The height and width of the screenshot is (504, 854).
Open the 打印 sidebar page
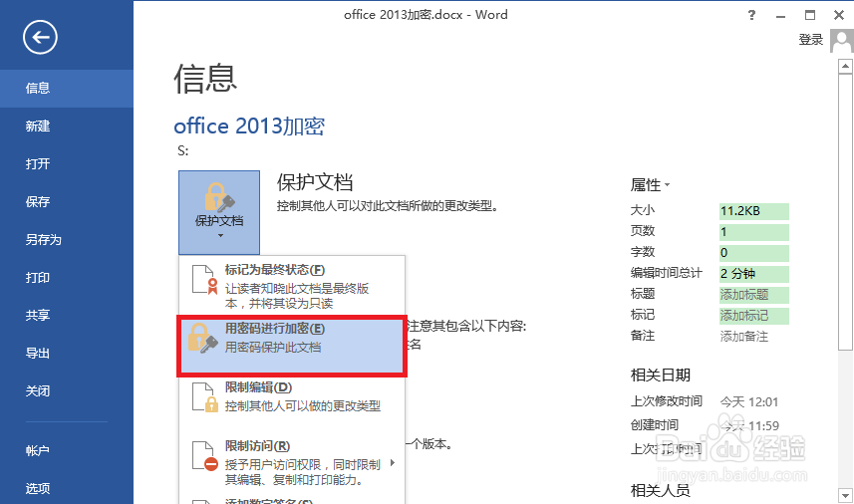point(67,278)
